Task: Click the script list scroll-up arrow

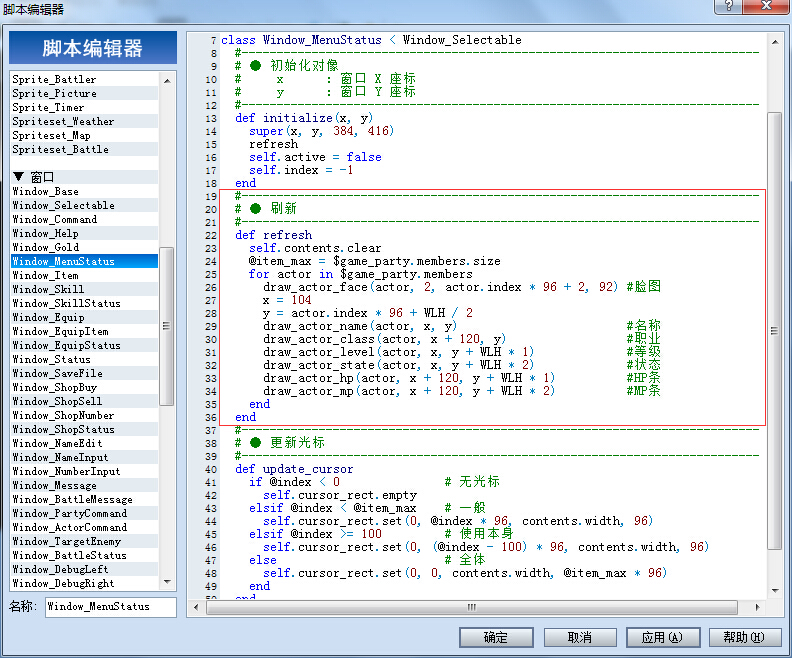Action: click(167, 80)
